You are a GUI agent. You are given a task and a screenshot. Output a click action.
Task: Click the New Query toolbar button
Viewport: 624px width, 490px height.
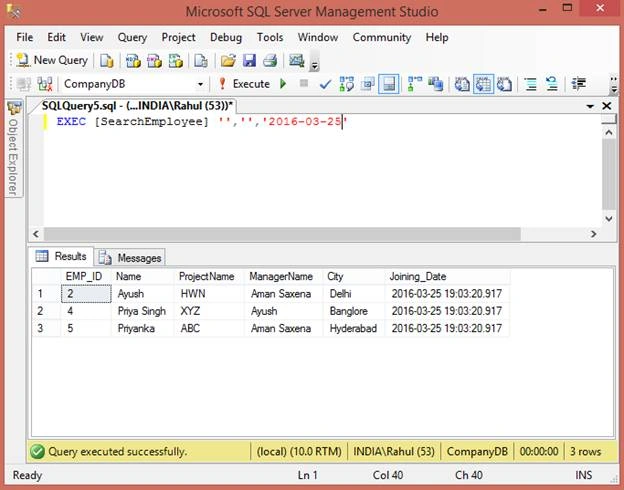[52, 60]
